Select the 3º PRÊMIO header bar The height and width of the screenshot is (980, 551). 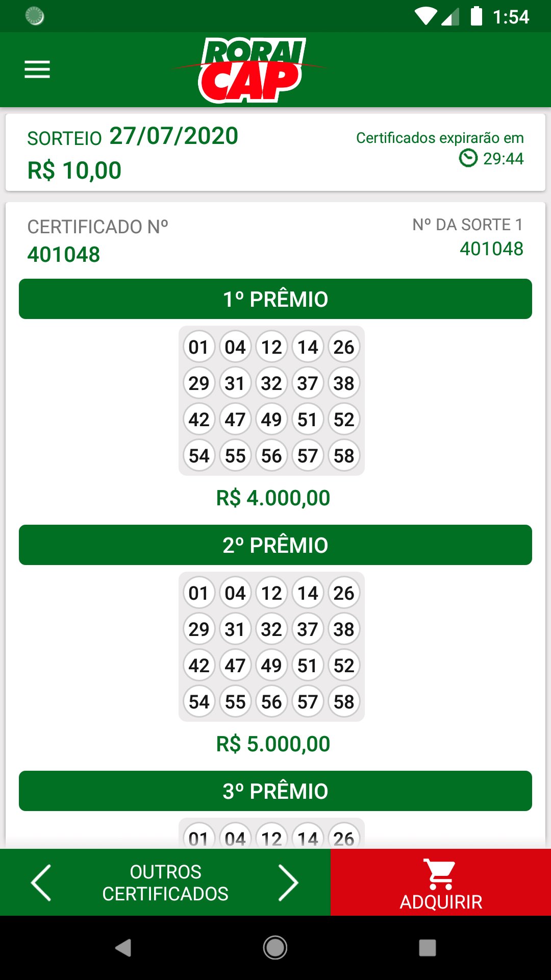[275, 791]
